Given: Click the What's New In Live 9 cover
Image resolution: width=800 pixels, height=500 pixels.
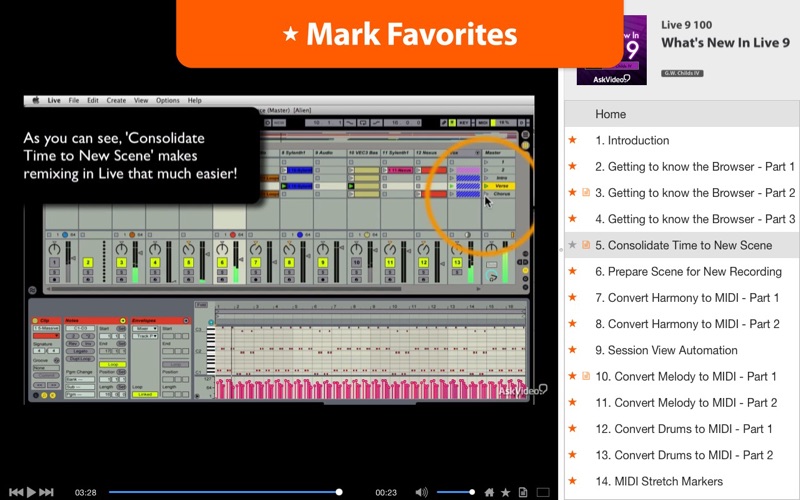Looking at the screenshot, I should 612,50.
